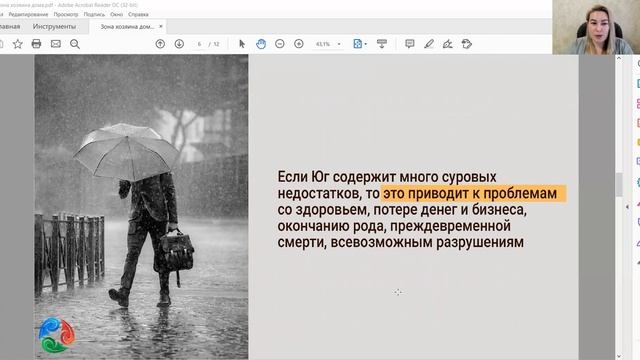
Task: Open the Справка menu
Action: [138, 14]
